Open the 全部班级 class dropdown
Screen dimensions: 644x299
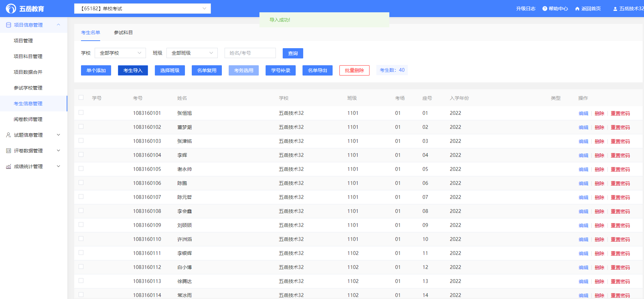192,53
